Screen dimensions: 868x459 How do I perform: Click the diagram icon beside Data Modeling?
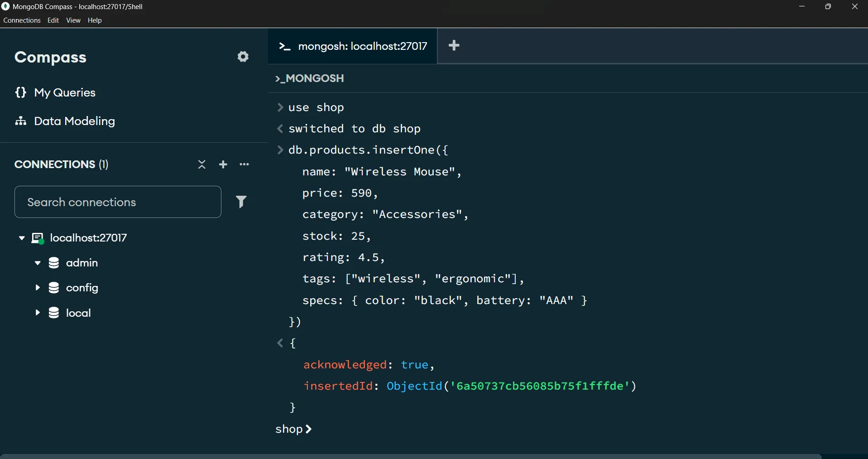20,121
